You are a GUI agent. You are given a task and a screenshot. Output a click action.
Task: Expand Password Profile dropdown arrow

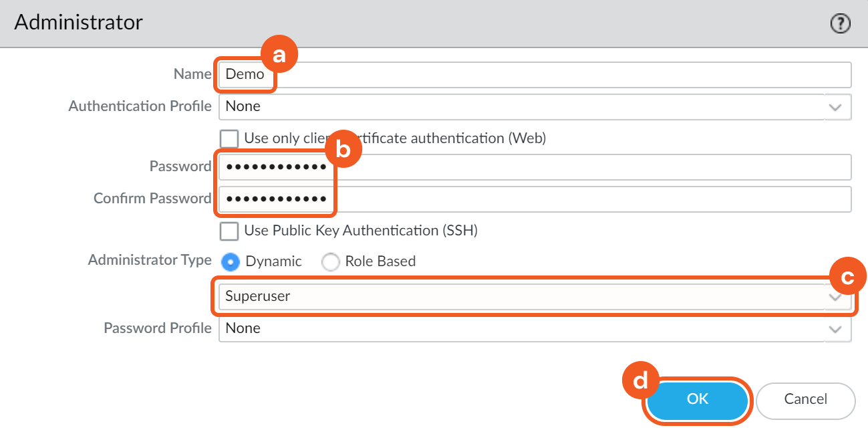point(835,329)
